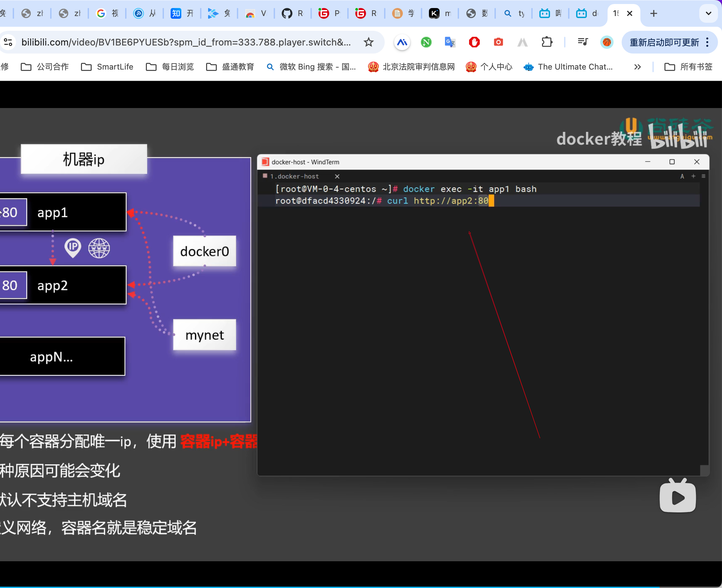Switch to the Google tab
Image resolution: width=722 pixels, height=588 pixels.
(x=107, y=14)
